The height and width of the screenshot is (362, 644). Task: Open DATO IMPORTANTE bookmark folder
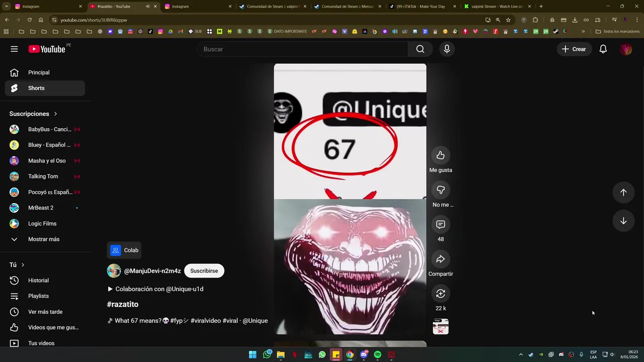pyautogui.click(x=287, y=31)
